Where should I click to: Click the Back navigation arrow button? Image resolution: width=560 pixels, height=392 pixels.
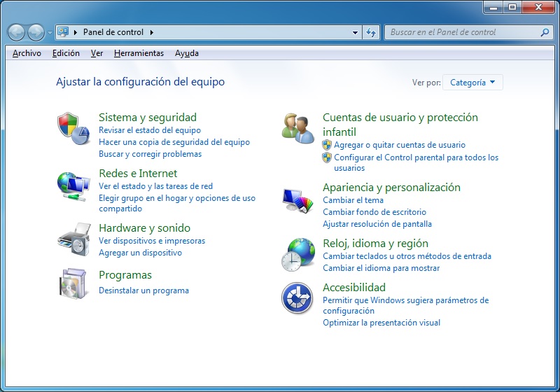tap(16, 32)
